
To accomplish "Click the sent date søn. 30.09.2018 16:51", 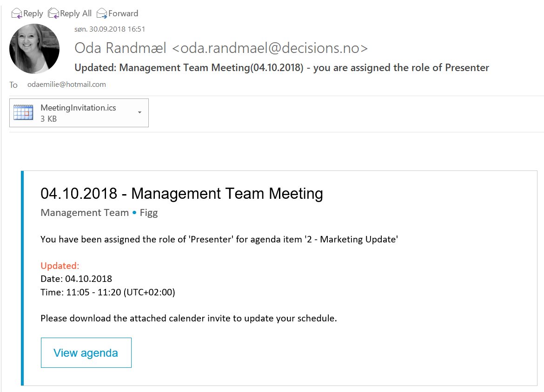I will pyautogui.click(x=110, y=29).
